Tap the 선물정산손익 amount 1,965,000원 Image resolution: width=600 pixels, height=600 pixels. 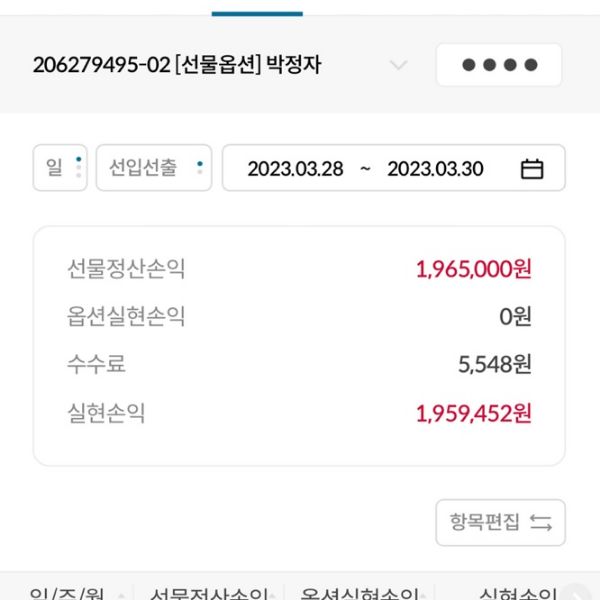473,269
